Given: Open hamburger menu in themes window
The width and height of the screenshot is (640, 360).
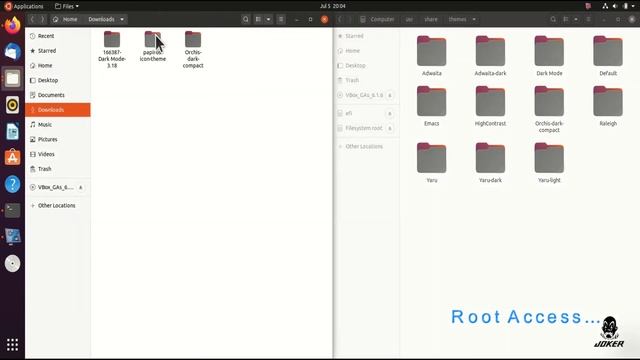Looking at the screenshot, I should [588, 19].
